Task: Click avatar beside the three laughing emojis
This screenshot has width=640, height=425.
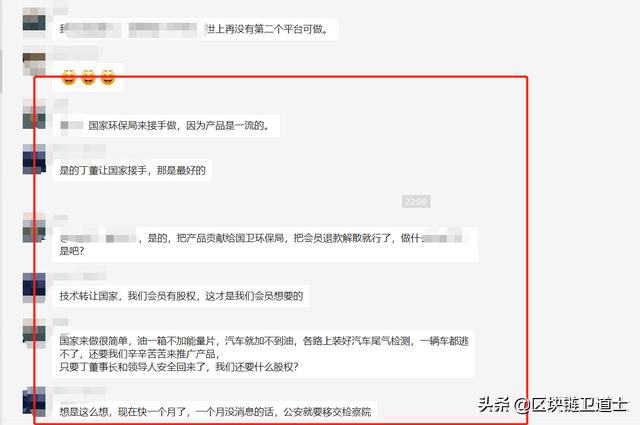Action: [34, 64]
